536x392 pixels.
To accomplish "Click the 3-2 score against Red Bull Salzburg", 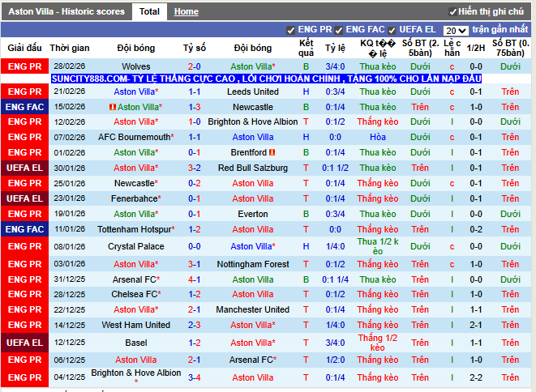I will tap(194, 168).
